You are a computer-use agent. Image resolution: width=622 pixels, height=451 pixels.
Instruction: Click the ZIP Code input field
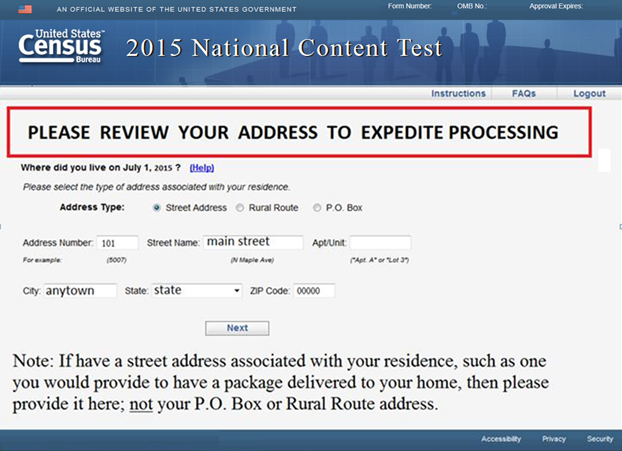tap(314, 290)
